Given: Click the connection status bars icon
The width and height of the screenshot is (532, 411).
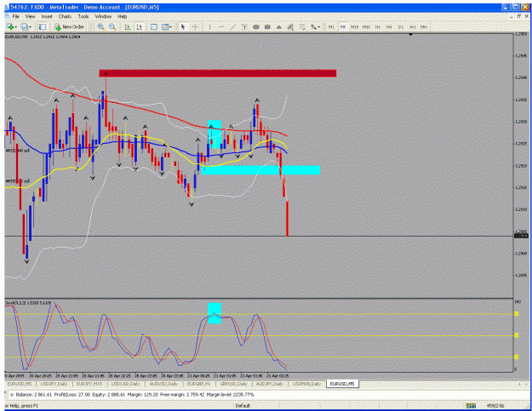Looking at the screenshot, I should tap(471, 406).
